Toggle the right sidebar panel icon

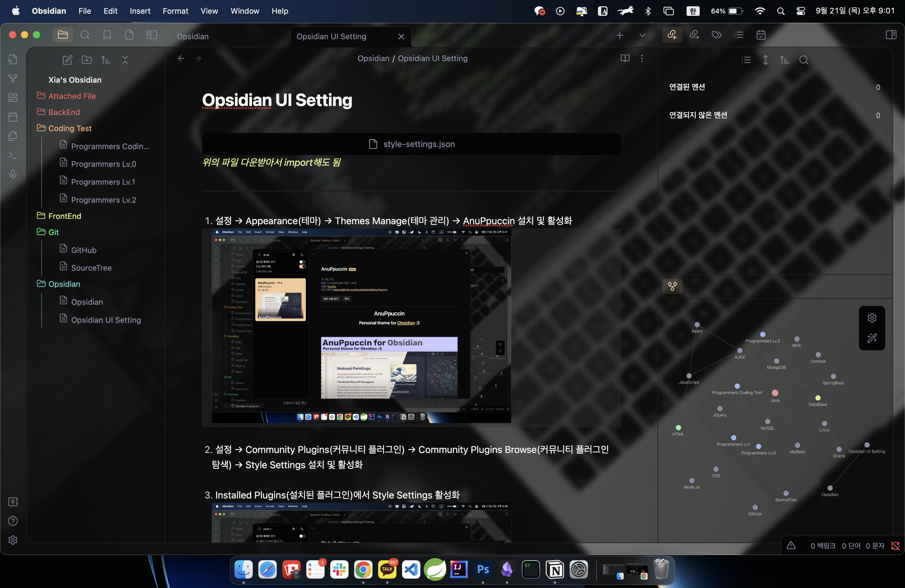point(891,35)
